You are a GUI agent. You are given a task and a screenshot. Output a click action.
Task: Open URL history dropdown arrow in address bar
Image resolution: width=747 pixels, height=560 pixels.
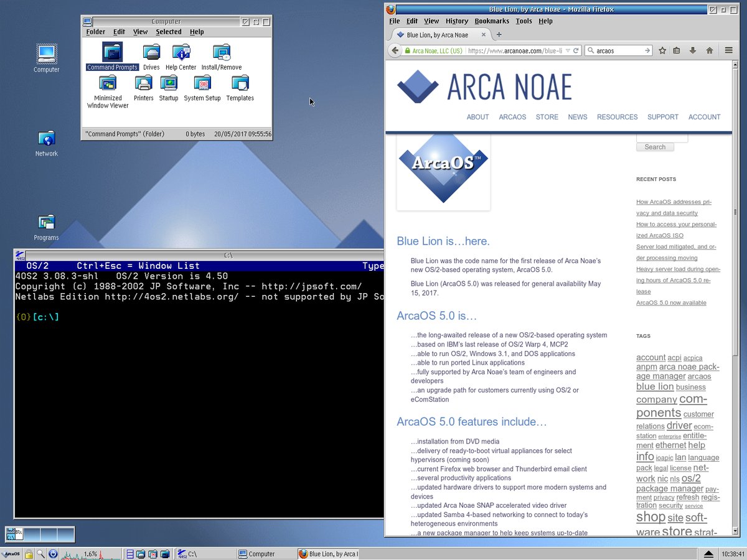click(x=568, y=50)
